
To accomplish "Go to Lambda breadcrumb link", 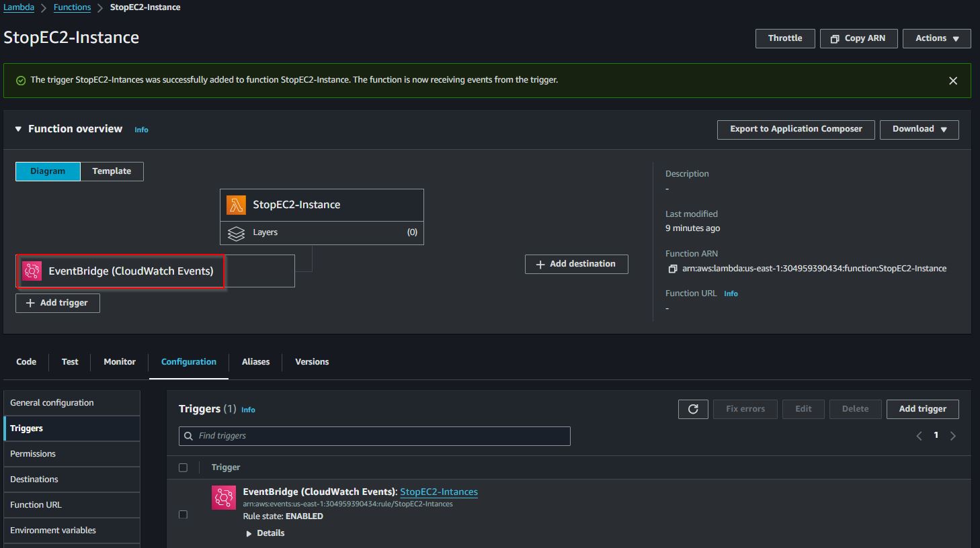I will click(x=19, y=7).
